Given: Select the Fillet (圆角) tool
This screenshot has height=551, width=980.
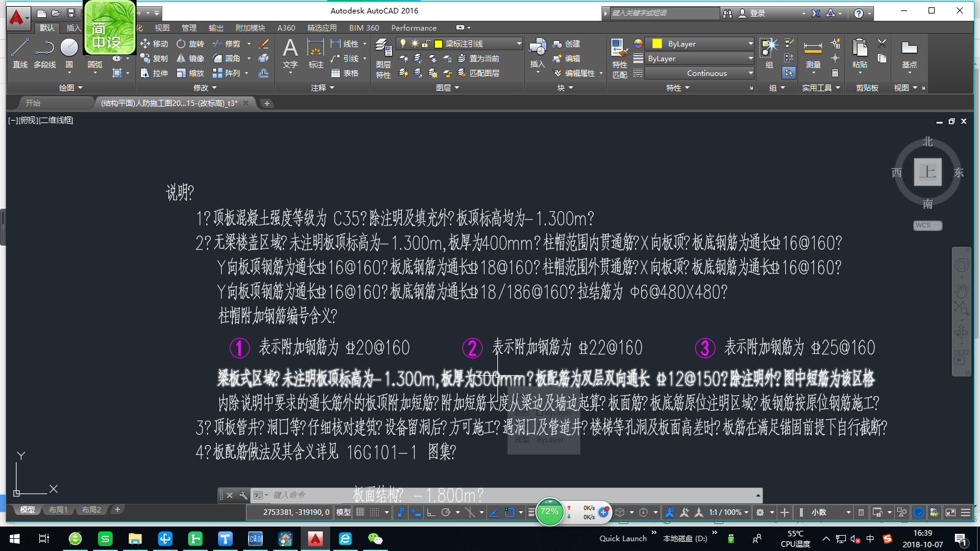Looking at the screenshot, I should pos(227,59).
